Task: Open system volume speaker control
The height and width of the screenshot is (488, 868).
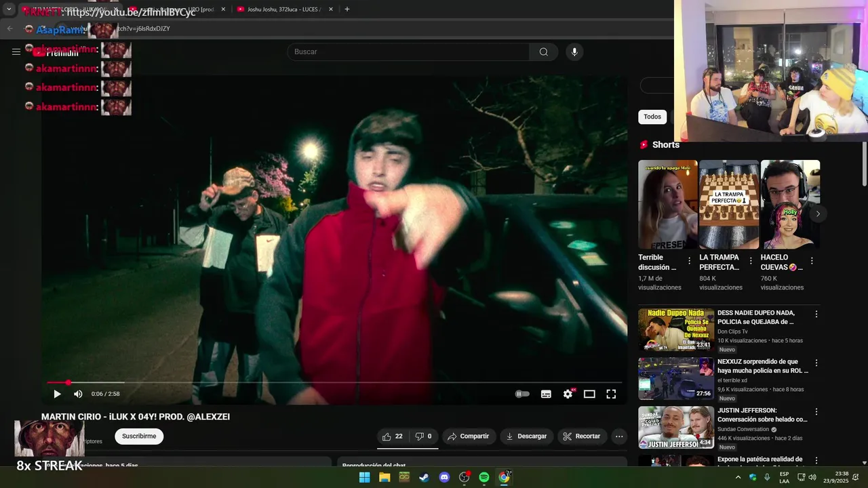Action: [x=814, y=477]
